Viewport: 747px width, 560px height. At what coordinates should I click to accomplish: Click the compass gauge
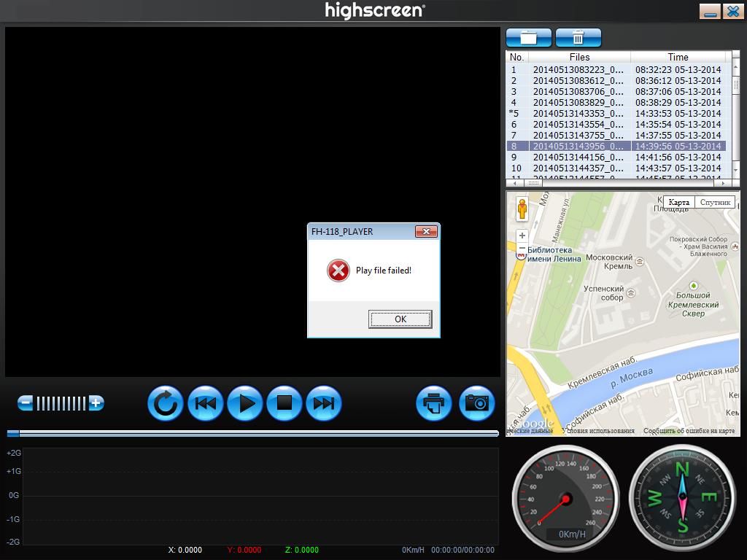click(682, 499)
